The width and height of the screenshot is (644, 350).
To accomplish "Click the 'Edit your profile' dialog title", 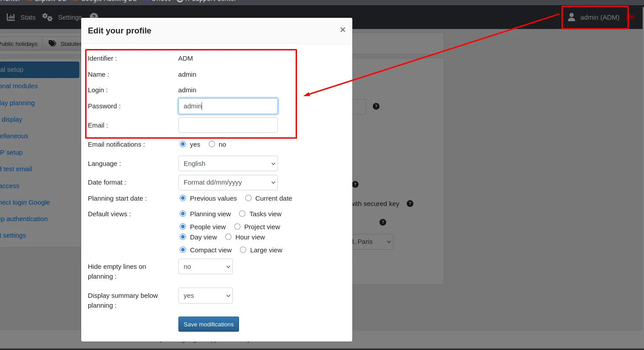I will point(120,31).
